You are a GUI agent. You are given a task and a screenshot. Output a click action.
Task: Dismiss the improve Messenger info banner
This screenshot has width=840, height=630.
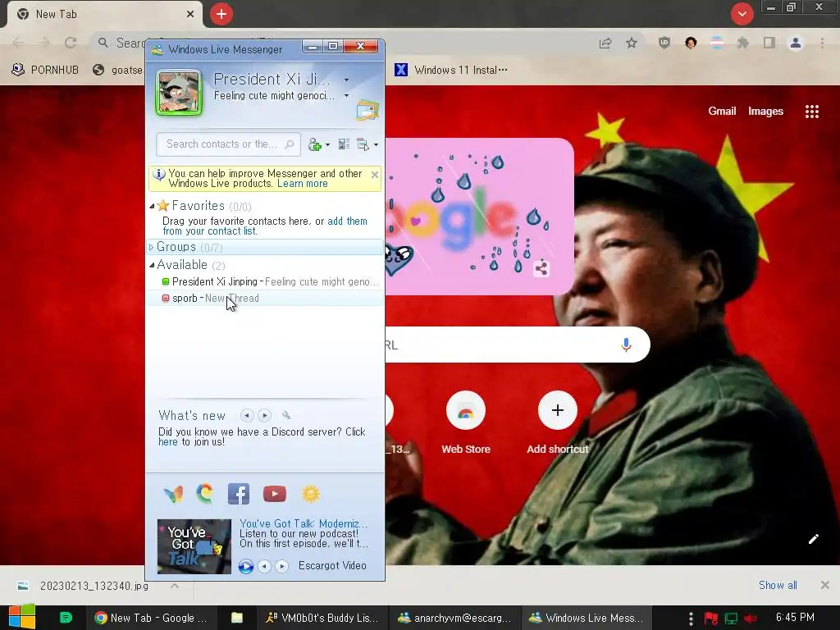[x=375, y=175]
